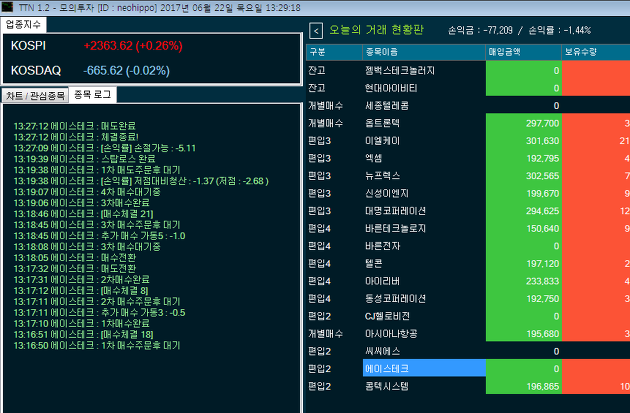Select the 바른전자 stock row
630x413 pixels.
click(x=468, y=246)
